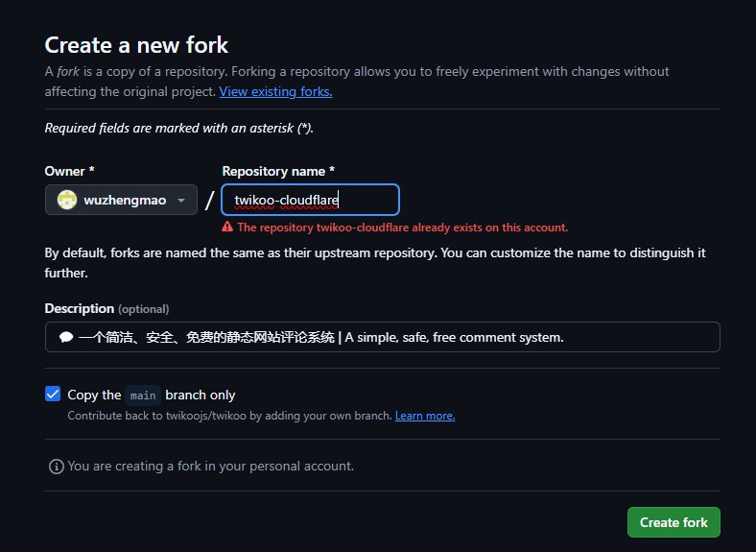Screen dimensions: 756x552
Task: Expand the owner dropdown caret arrow
Action: coord(181,201)
